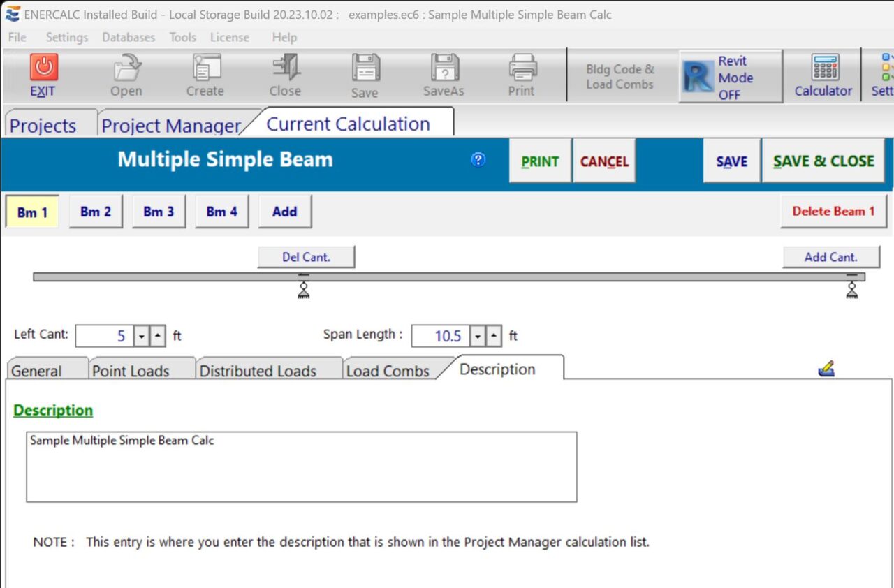Click the pencil edit icon above description
The height and width of the screenshot is (588, 894).
826,369
